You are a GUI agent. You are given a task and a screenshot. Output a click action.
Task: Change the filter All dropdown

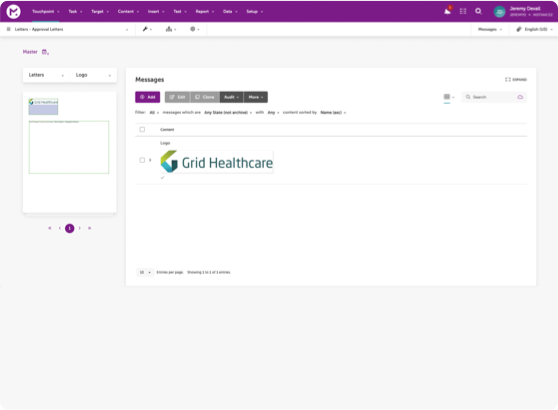tap(154, 112)
